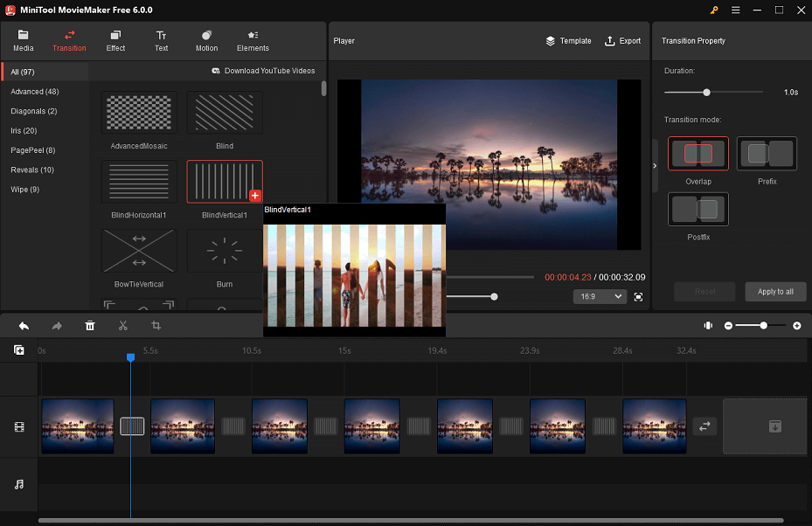Select the Undo icon on the timeline toolbar
The height and width of the screenshot is (526, 812).
click(x=24, y=325)
